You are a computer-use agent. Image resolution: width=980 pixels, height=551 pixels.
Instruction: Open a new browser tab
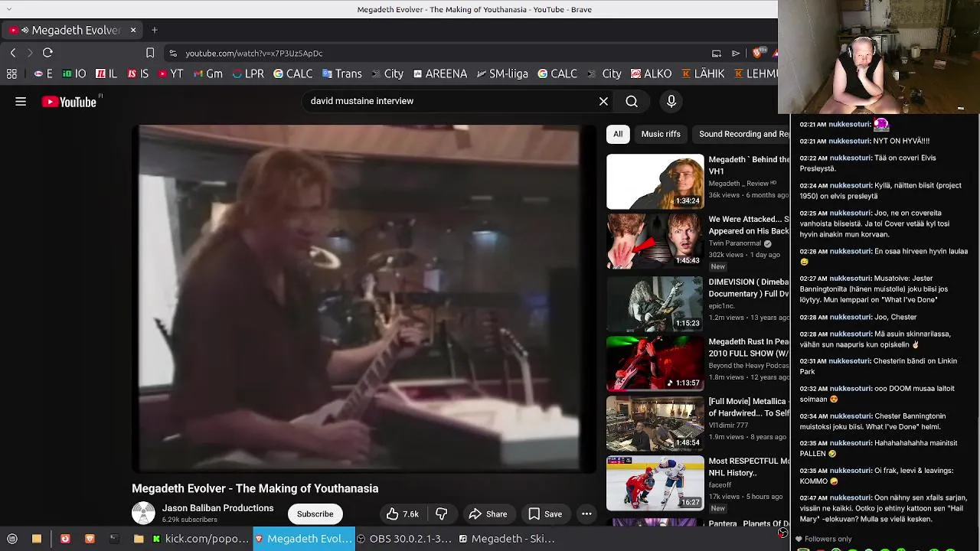155,30
